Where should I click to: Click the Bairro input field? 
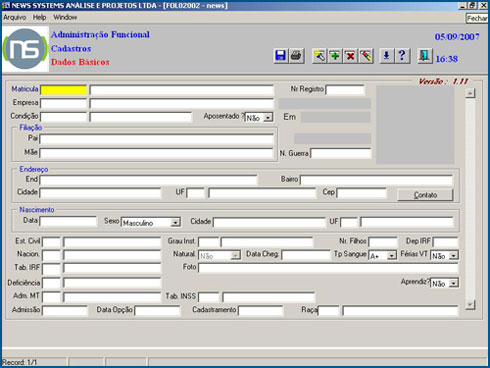(x=376, y=180)
